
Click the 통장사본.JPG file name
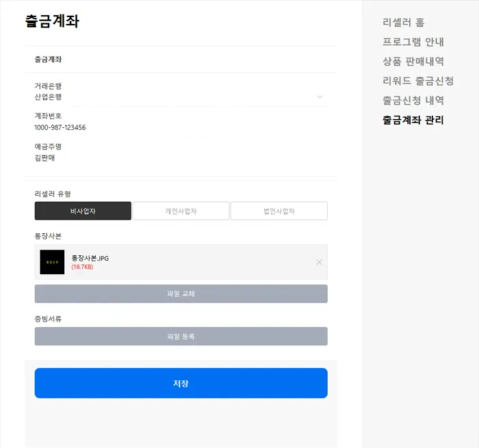coord(90,258)
